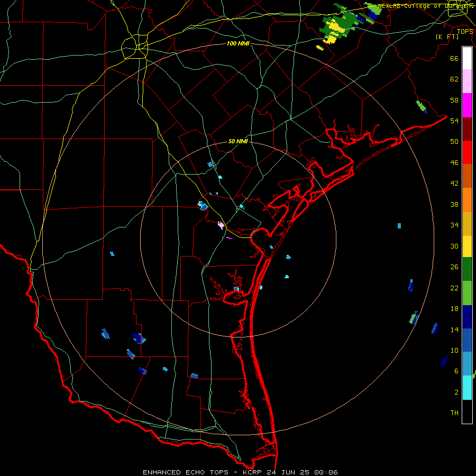Click the small magenta echo below the pink one
The width and height of the screenshot is (476, 476).
229,239
